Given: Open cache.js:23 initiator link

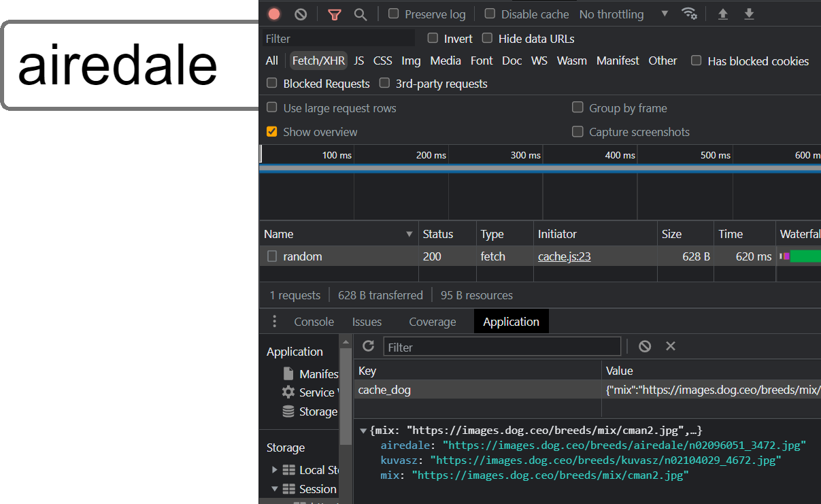Looking at the screenshot, I should pos(564,256).
